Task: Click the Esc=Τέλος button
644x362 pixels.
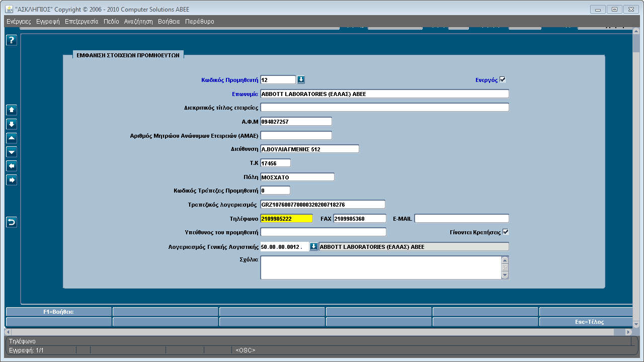Action: pyautogui.click(x=586, y=322)
